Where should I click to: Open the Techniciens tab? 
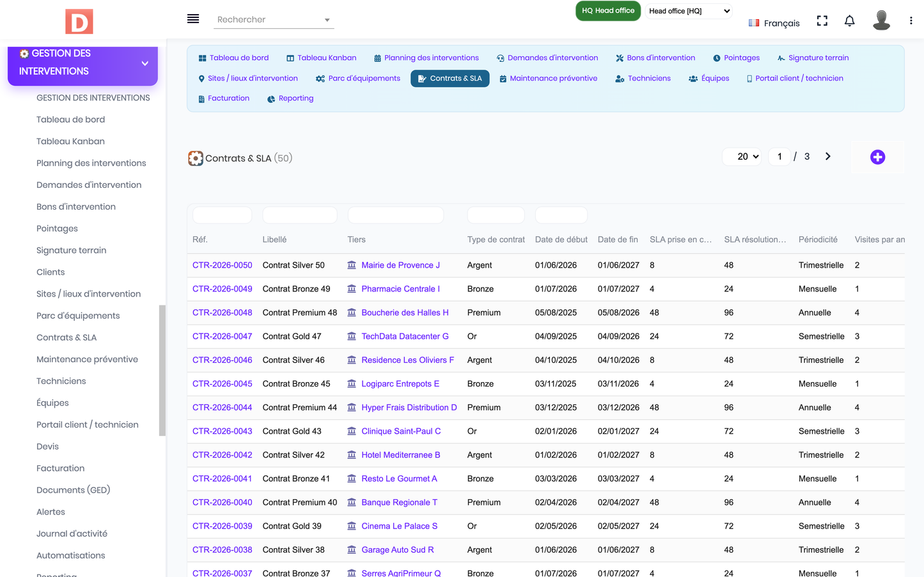[643, 79]
